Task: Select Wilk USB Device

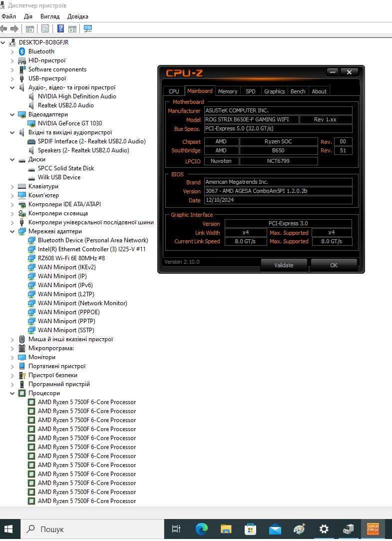Action: (59, 177)
